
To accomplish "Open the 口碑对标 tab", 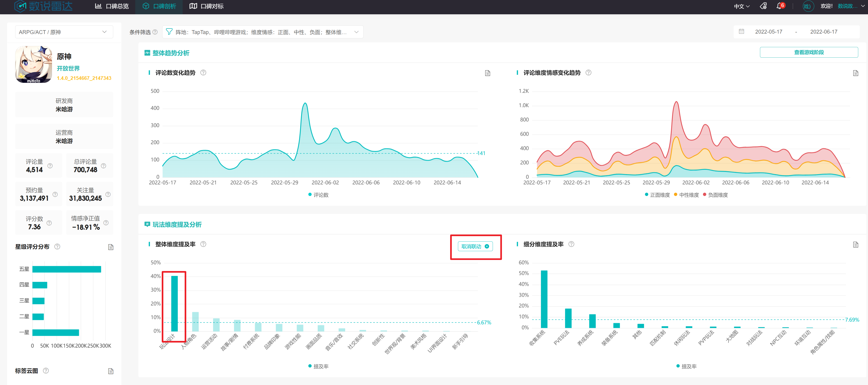I will [x=207, y=6].
